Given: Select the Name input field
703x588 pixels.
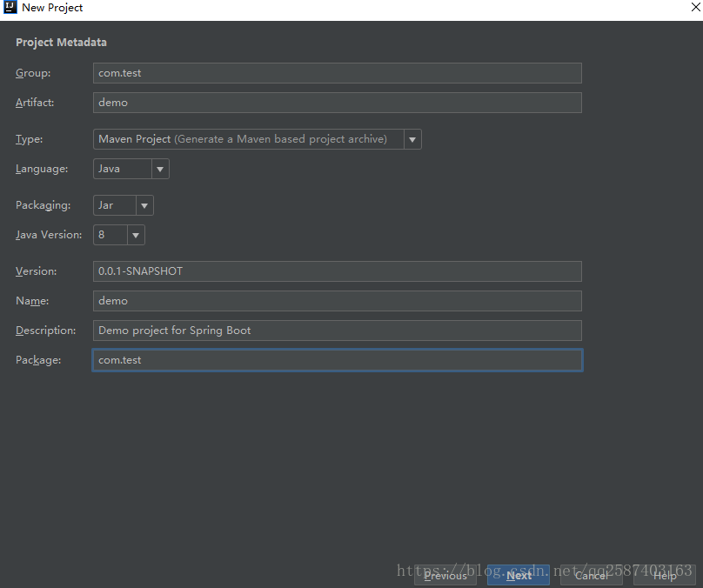Looking at the screenshot, I should pyautogui.click(x=337, y=301).
